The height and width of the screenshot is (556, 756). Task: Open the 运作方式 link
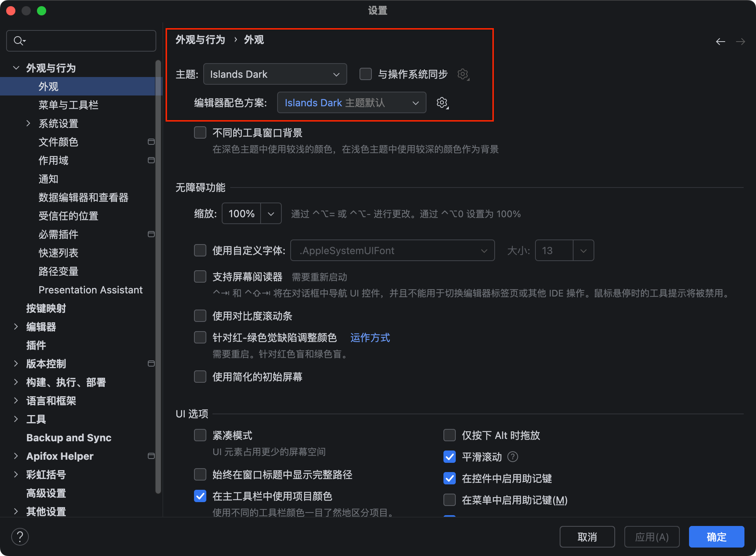click(x=370, y=338)
